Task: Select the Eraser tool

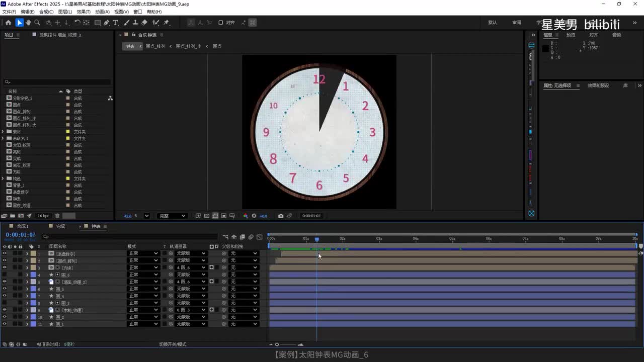Action: (144, 23)
